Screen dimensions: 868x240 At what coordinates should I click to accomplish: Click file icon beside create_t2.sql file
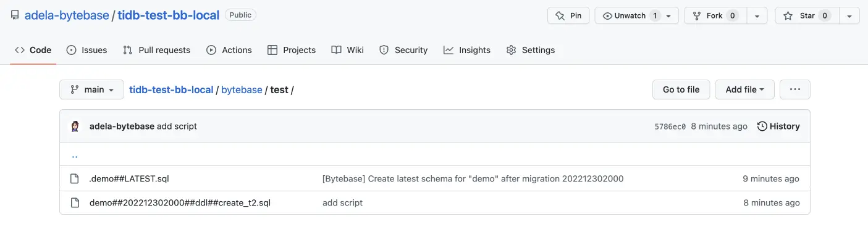[x=75, y=202]
